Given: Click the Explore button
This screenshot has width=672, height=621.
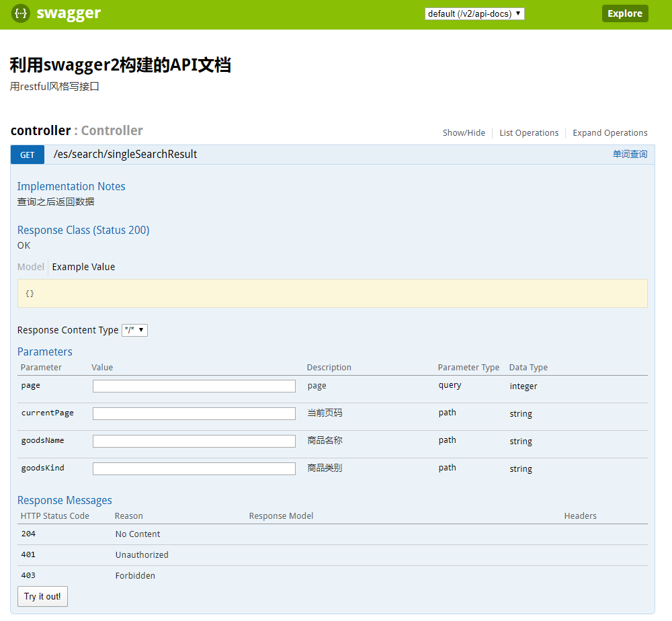Looking at the screenshot, I should click(625, 13).
